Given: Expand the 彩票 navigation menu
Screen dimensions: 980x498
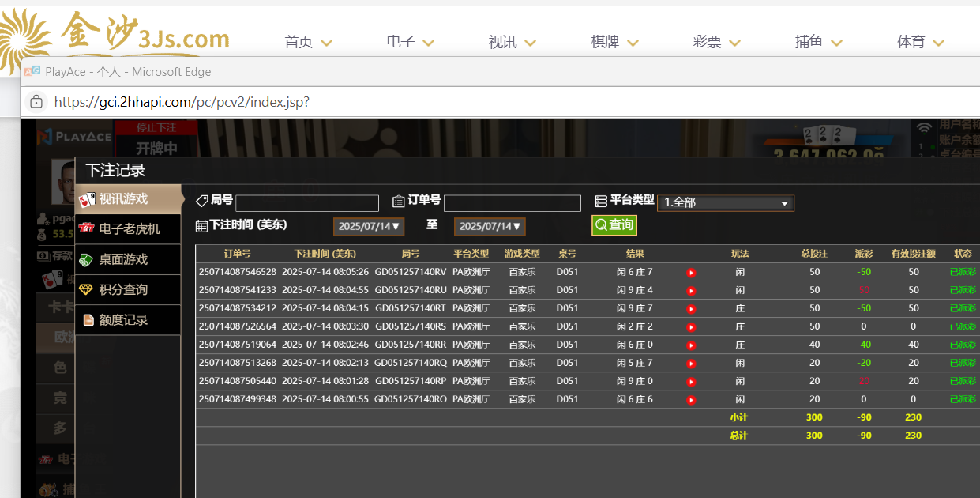Looking at the screenshot, I should point(716,43).
